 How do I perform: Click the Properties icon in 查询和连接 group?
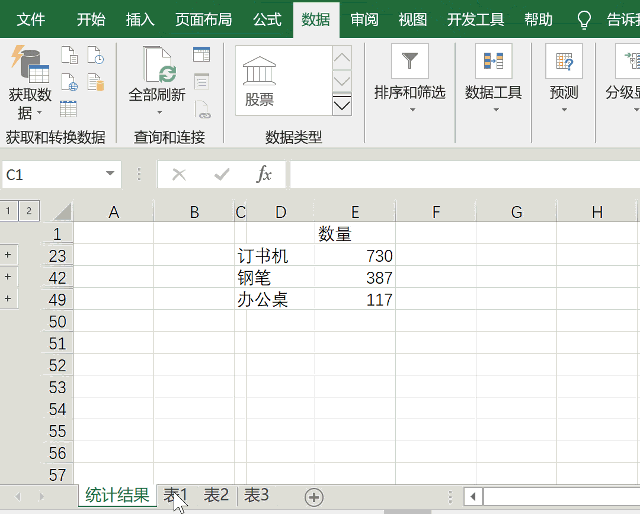click(202, 82)
